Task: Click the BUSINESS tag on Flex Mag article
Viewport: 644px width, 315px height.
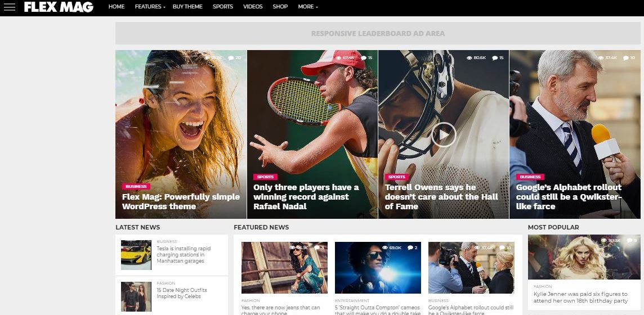Action: [136, 186]
